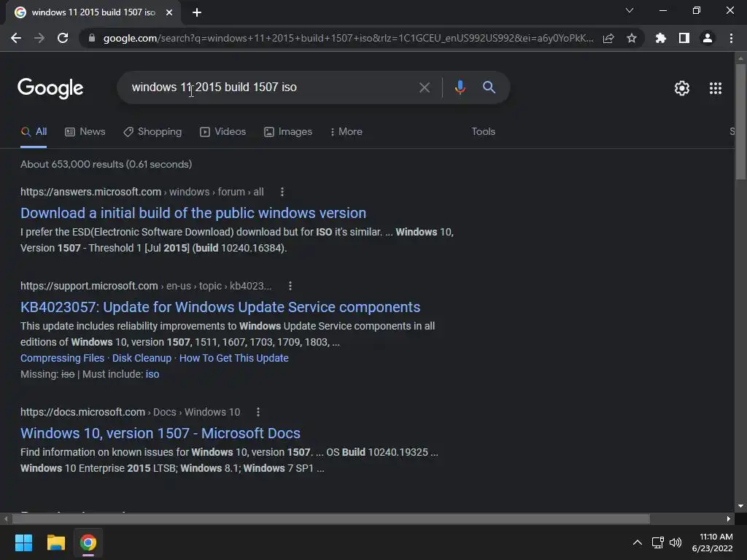Open Chrome extensions puzzle icon
The image size is (747, 560).
(x=660, y=38)
